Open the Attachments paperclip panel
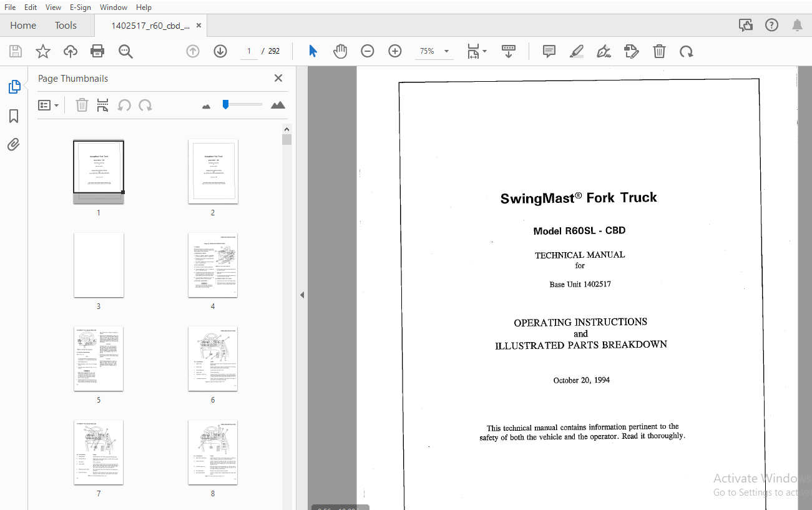Viewport: 812px width, 510px height. tap(14, 145)
